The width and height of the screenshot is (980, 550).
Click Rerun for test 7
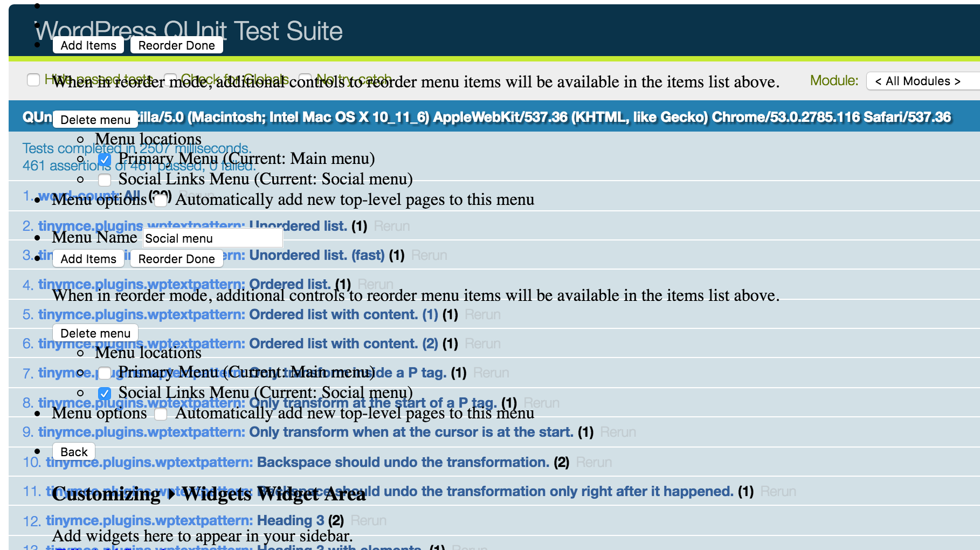491,373
